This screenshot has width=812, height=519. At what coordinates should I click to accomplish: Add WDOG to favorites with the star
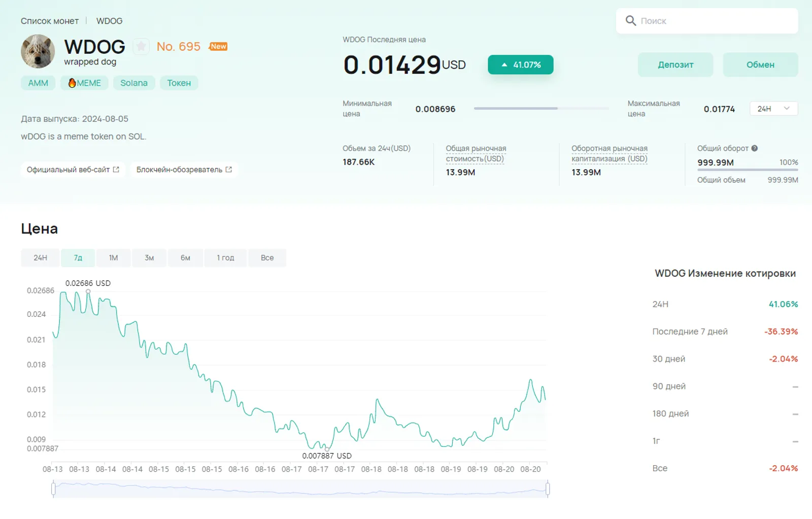[x=141, y=47]
